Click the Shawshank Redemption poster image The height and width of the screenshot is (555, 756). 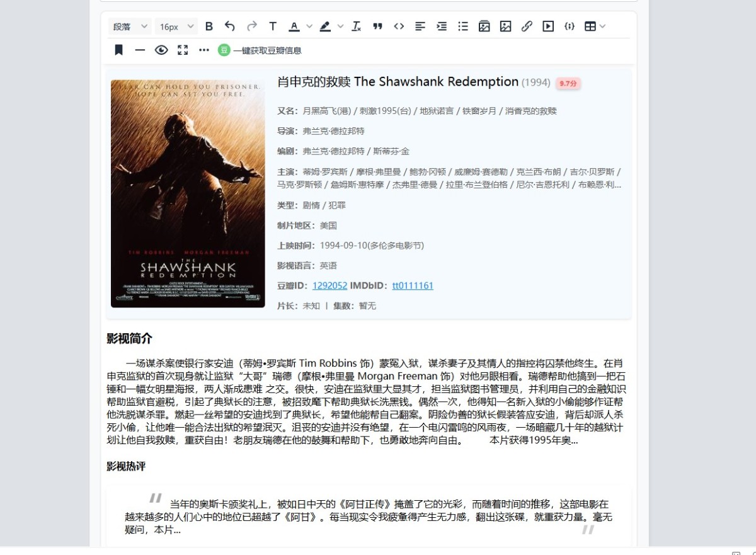point(188,193)
